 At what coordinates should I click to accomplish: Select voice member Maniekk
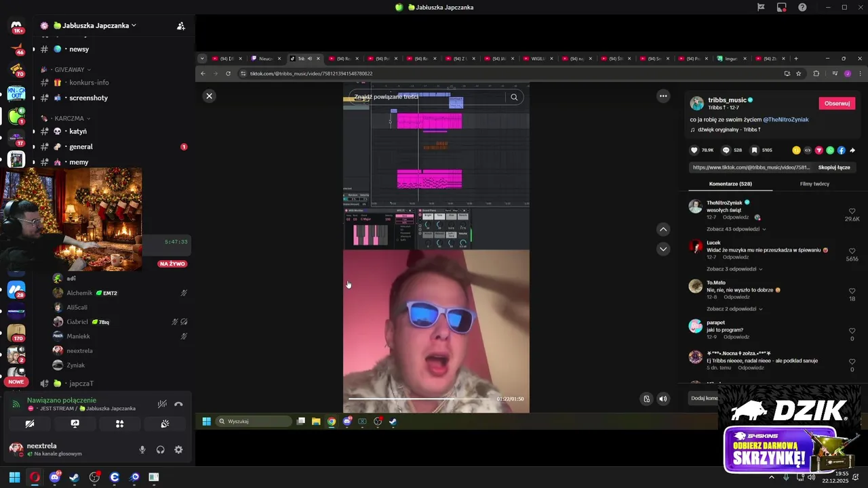click(78, 336)
